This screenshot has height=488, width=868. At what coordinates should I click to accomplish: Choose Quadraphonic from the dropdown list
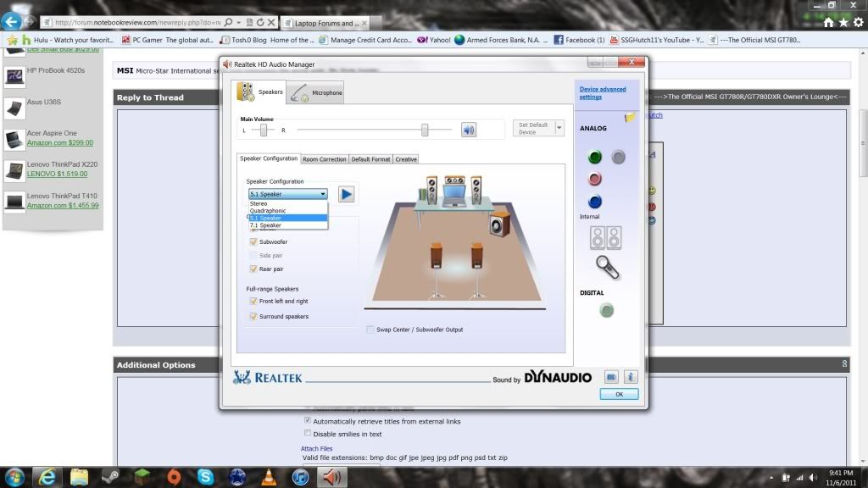pyautogui.click(x=288, y=211)
